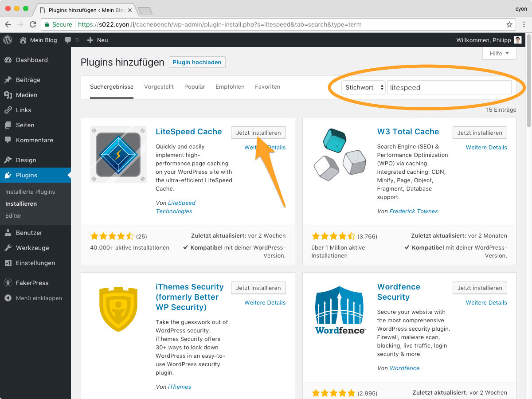Screen dimensions: 532x399
Task: Open Weitere Details for W3 Total Cache
Action: click(x=486, y=147)
